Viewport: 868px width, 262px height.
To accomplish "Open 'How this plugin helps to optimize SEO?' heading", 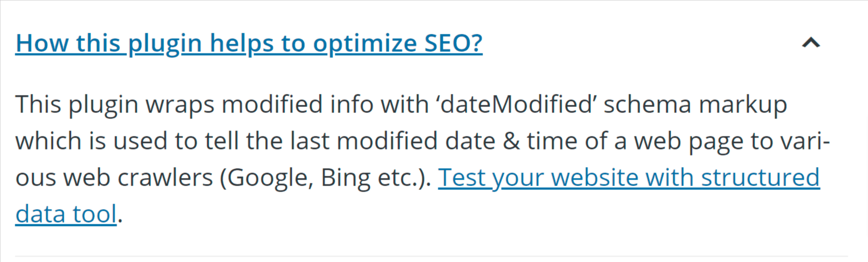I will [x=249, y=43].
